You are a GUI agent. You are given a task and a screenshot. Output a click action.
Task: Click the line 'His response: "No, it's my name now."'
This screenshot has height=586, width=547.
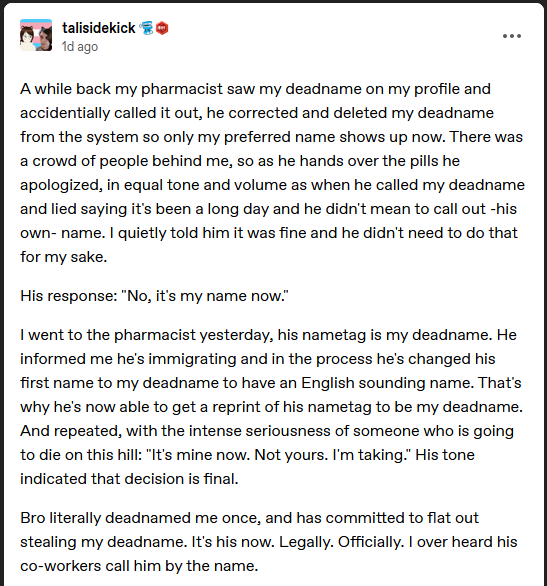tap(154, 296)
